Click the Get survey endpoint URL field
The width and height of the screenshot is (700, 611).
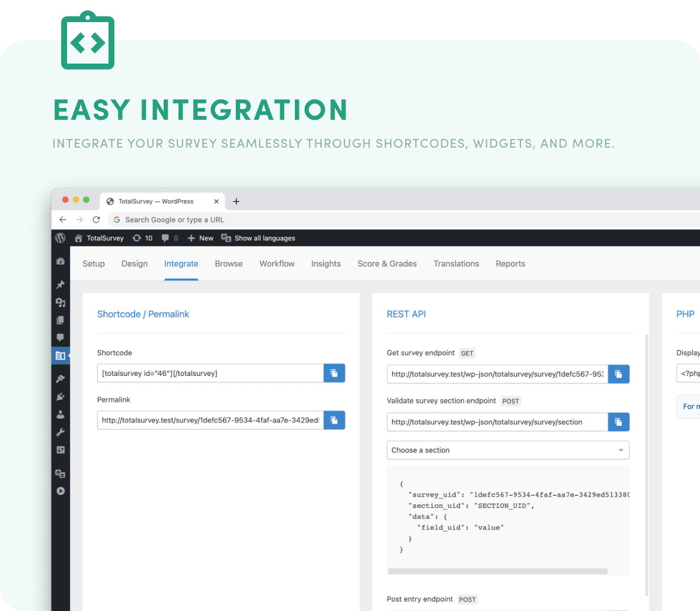(498, 374)
